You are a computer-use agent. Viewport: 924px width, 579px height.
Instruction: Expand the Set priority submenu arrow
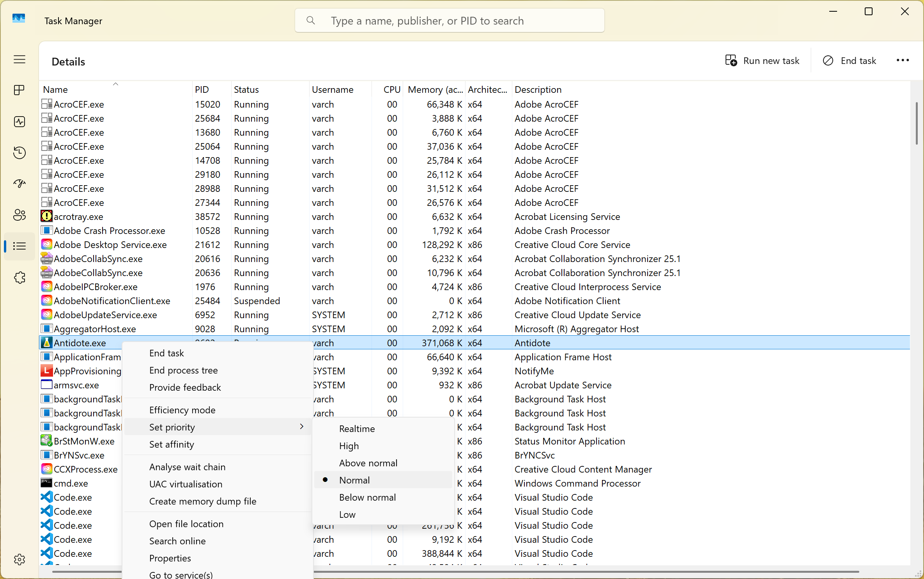click(301, 427)
